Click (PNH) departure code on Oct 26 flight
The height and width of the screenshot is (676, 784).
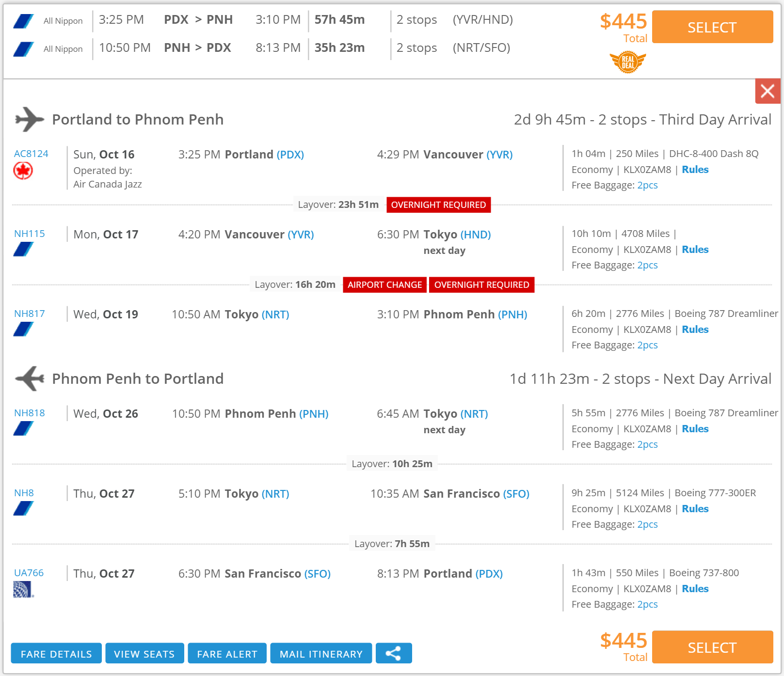tap(314, 414)
